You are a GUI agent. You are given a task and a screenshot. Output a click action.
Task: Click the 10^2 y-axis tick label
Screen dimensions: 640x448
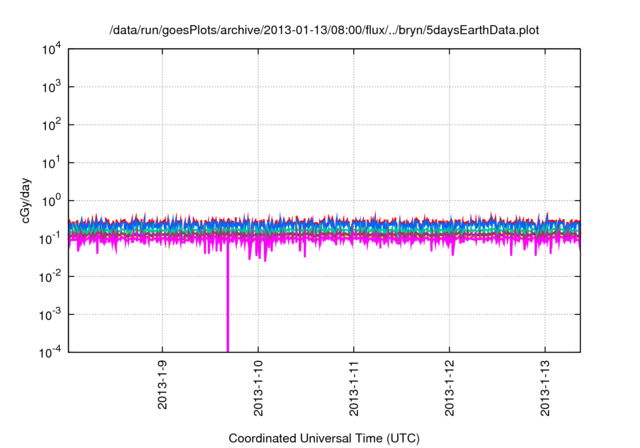[x=51, y=125]
